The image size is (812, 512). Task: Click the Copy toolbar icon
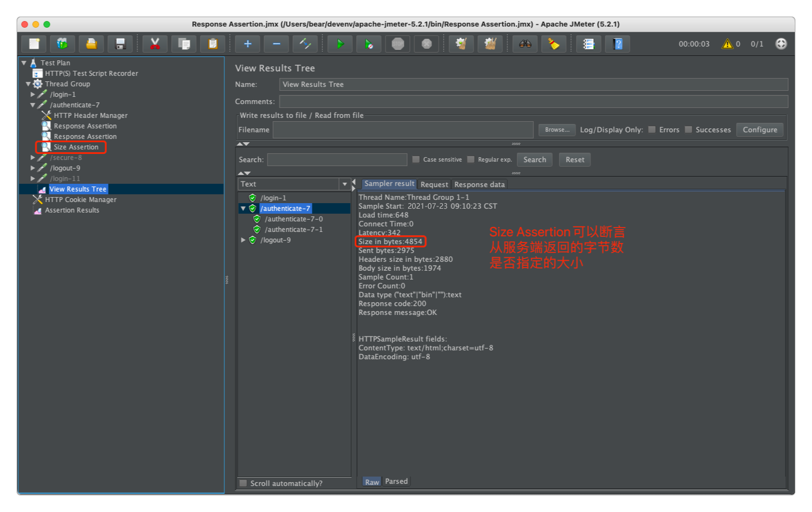point(184,44)
